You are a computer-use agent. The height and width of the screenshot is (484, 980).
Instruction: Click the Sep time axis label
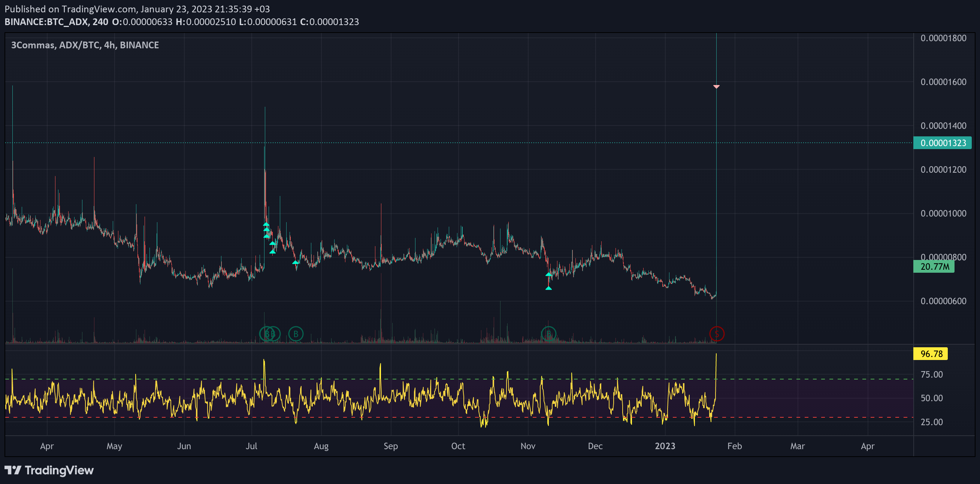[390, 446]
